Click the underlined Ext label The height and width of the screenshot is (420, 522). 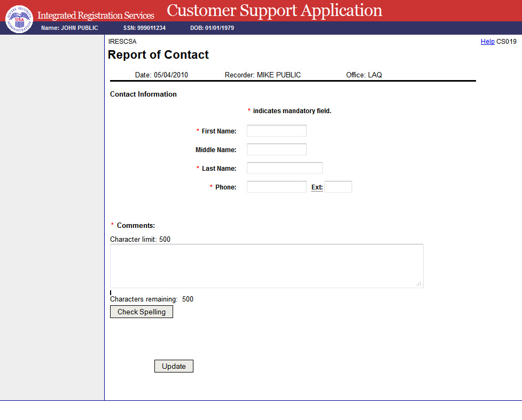tap(317, 187)
